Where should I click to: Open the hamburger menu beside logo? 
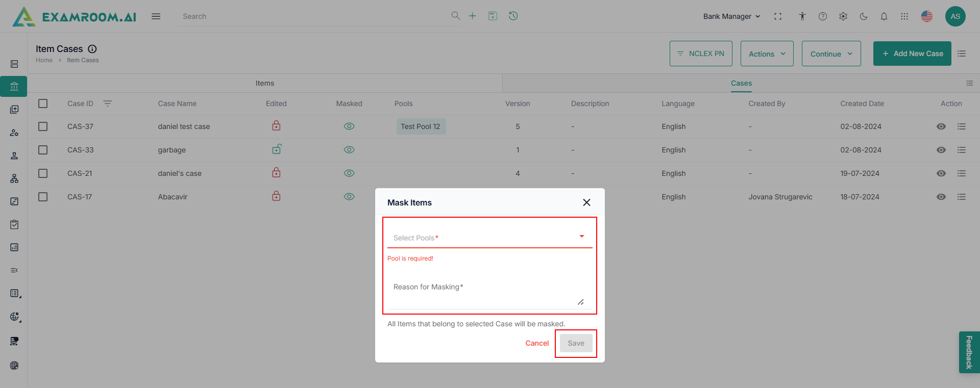click(x=156, y=16)
